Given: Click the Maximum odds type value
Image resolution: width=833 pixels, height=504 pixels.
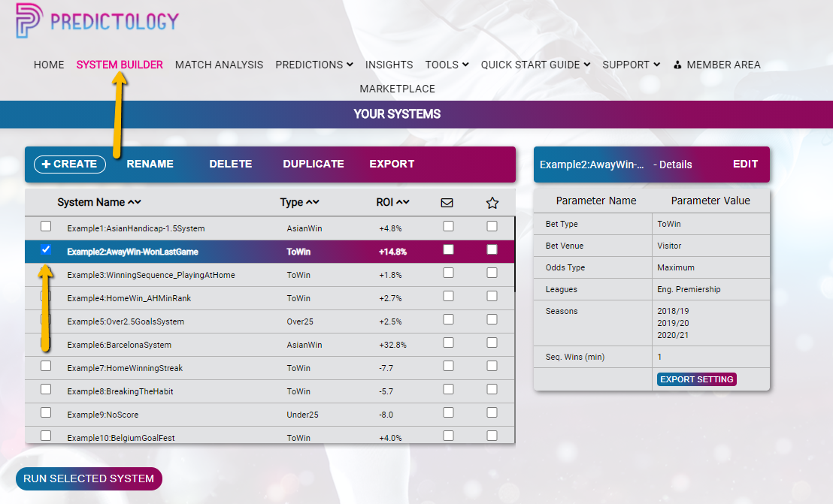Looking at the screenshot, I should coord(675,267).
